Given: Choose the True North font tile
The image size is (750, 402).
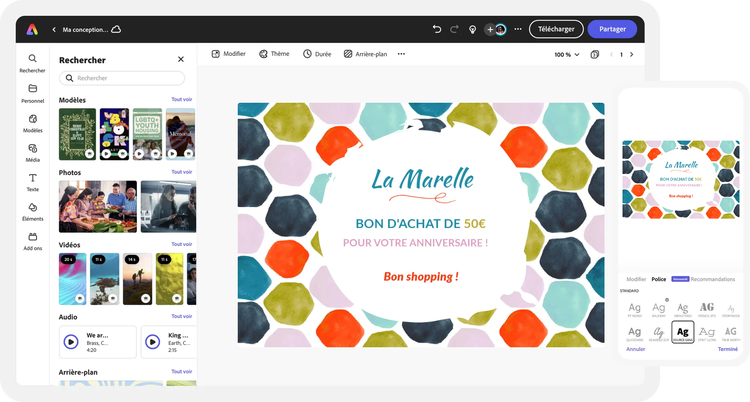Looking at the screenshot, I should 730,333.
